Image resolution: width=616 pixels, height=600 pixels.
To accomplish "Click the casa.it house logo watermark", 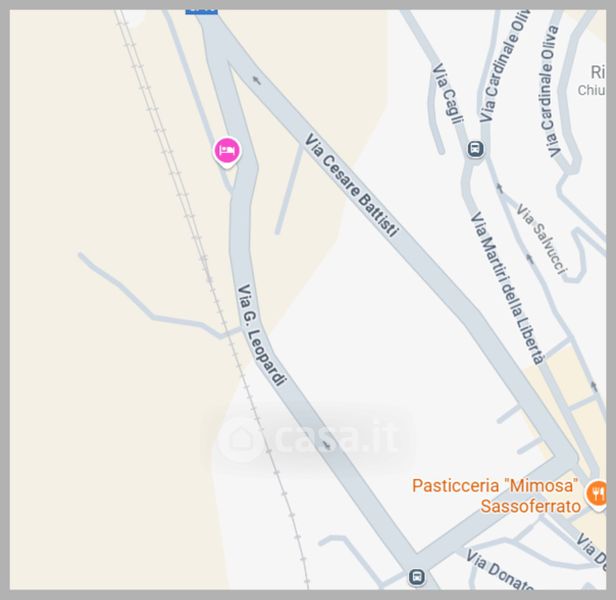I will pos(239,439).
